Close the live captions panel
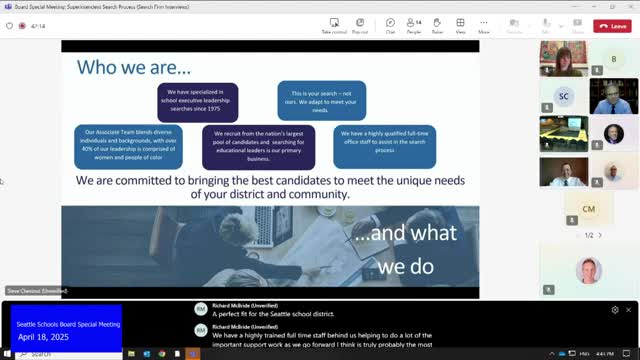Screen dimensions: 640x360 pyautogui.click(x=629, y=310)
